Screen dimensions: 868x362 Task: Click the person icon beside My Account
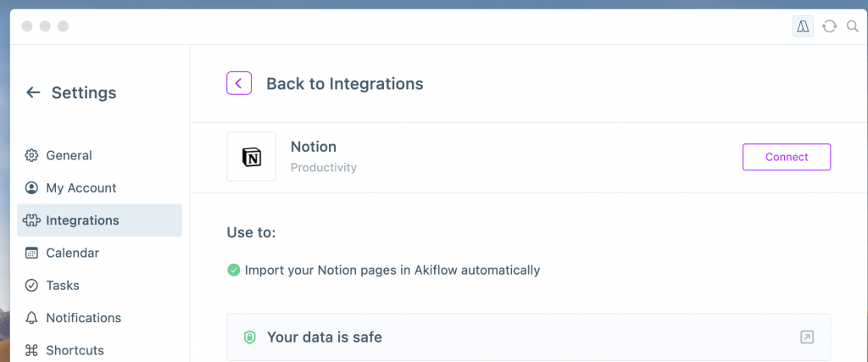coord(31,187)
